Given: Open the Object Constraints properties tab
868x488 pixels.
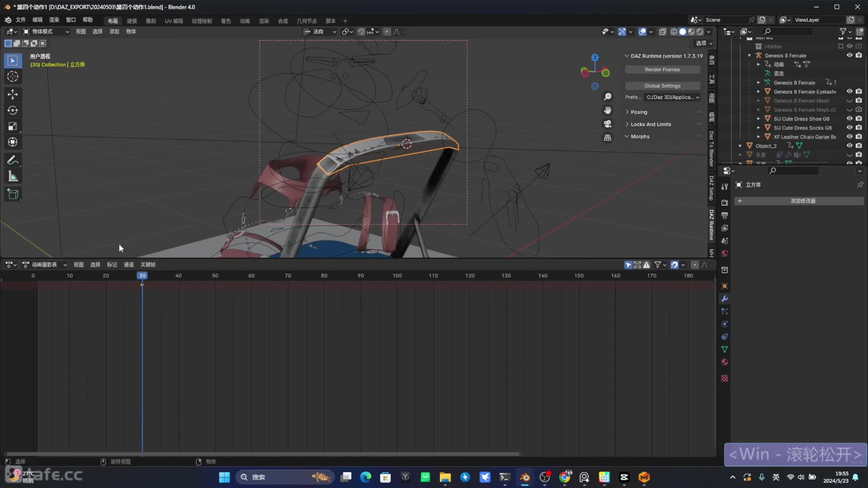Looking at the screenshot, I should pyautogui.click(x=725, y=337).
